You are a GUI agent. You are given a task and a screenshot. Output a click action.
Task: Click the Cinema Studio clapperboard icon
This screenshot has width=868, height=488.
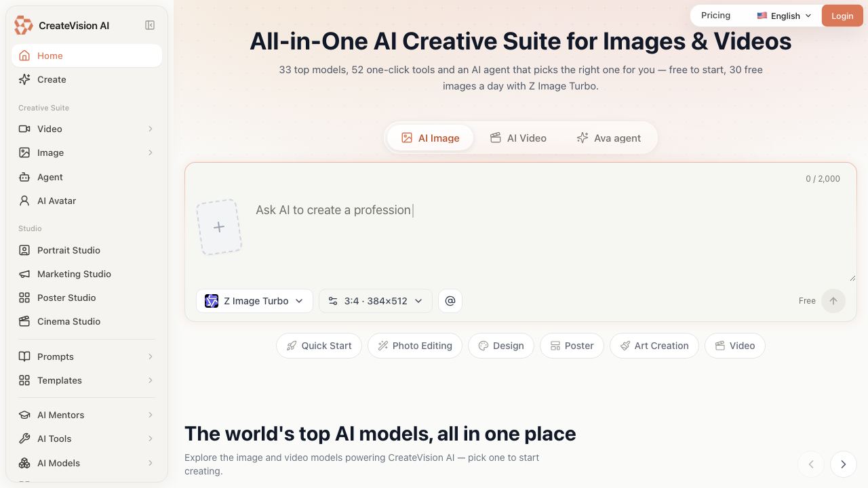pos(24,321)
